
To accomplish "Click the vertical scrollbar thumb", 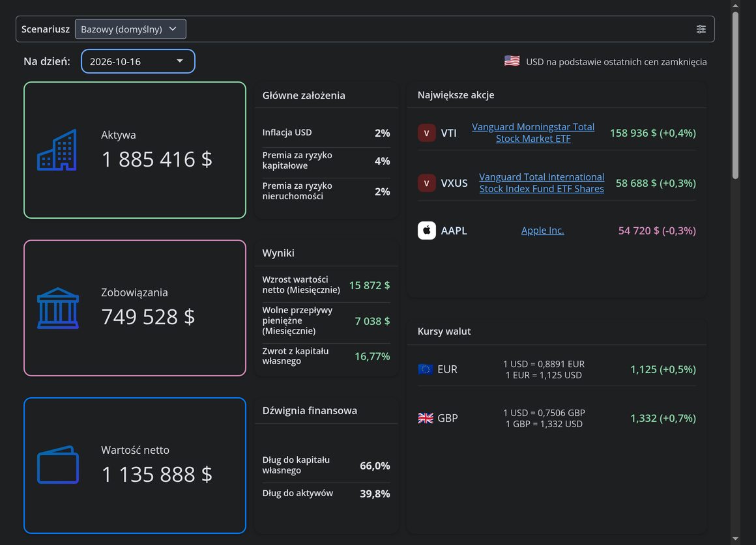I will click(x=735, y=96).
